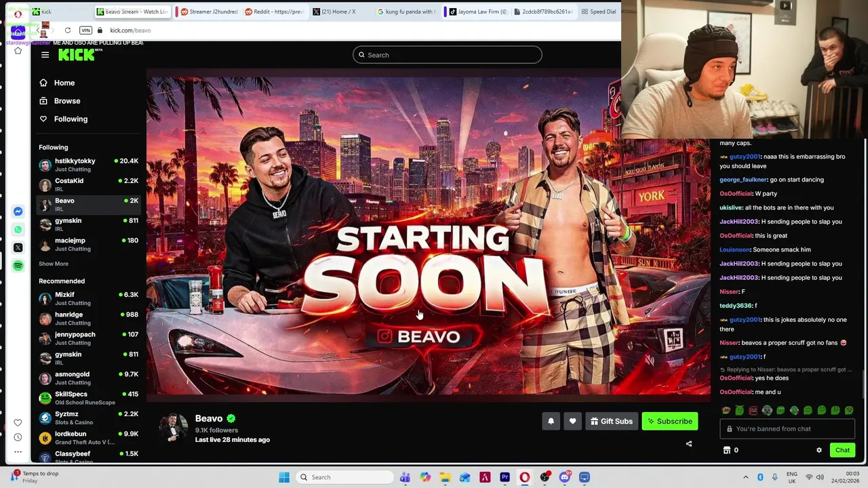Screen dimensions: 868x488
Task: Open jennypopach channel in Recommended list
Action: click(x=88, y=338)
